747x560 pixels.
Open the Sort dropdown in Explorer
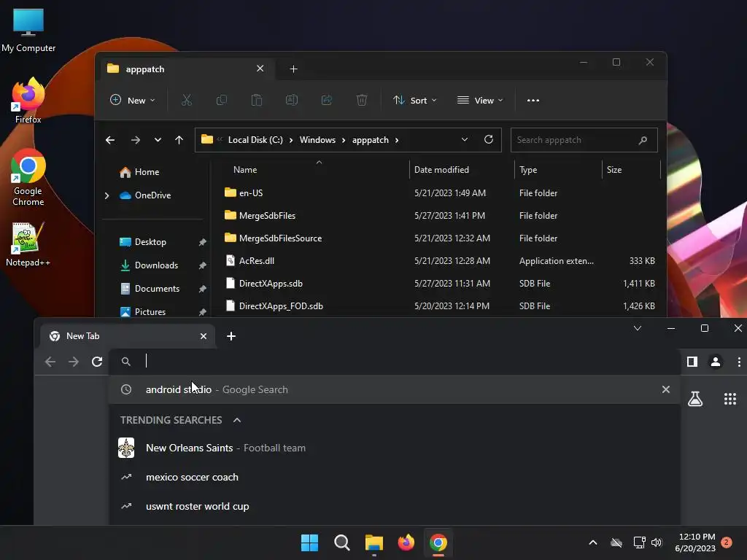click(x=414, y=101)
